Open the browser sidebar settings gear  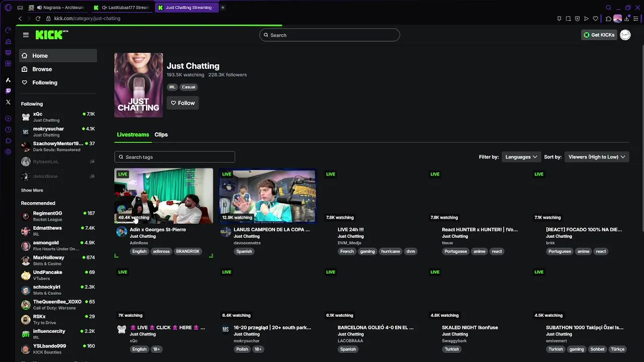pyautogui.click(x=8, y=152)
